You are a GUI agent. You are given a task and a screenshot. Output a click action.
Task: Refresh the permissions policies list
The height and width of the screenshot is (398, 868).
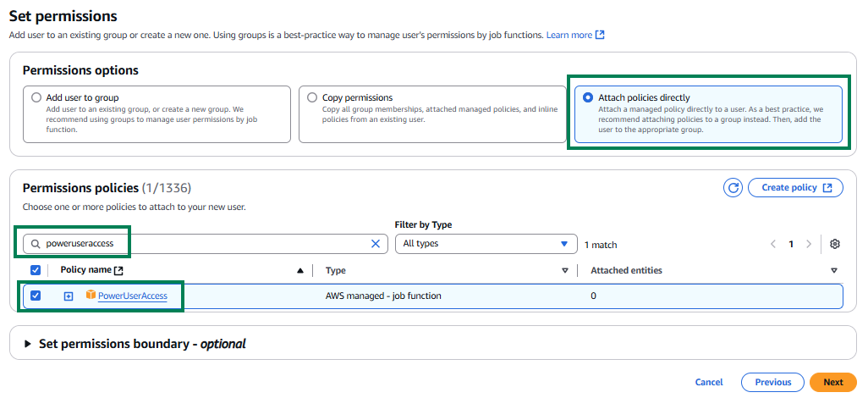coord(733,187)
